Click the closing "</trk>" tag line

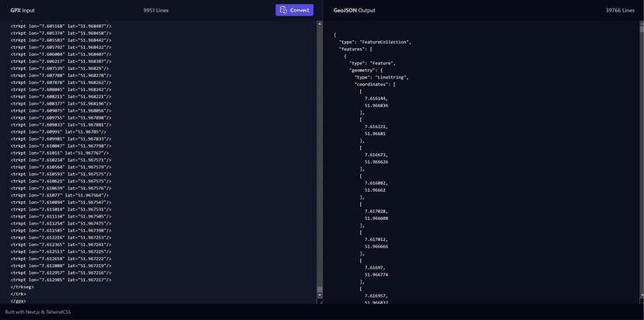click(x=19, y=294)
